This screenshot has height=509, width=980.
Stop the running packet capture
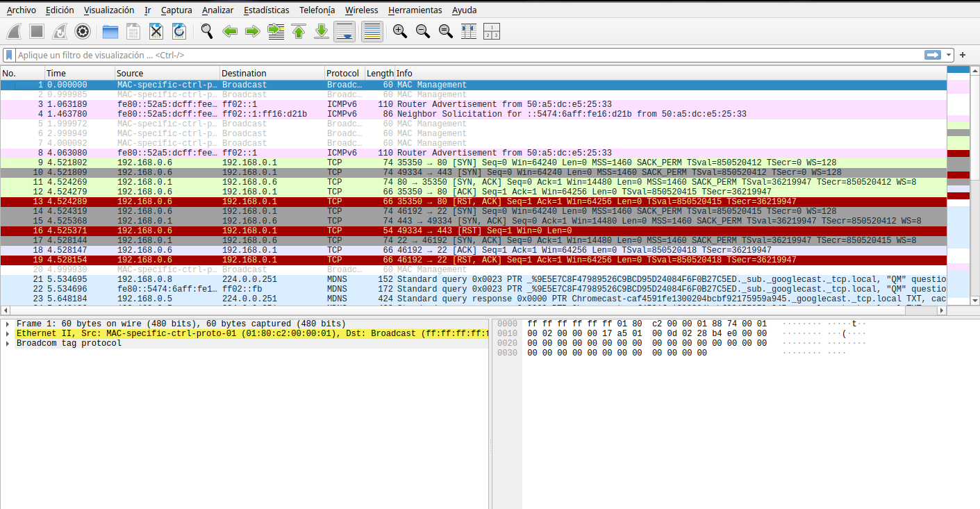coord(38,31)
